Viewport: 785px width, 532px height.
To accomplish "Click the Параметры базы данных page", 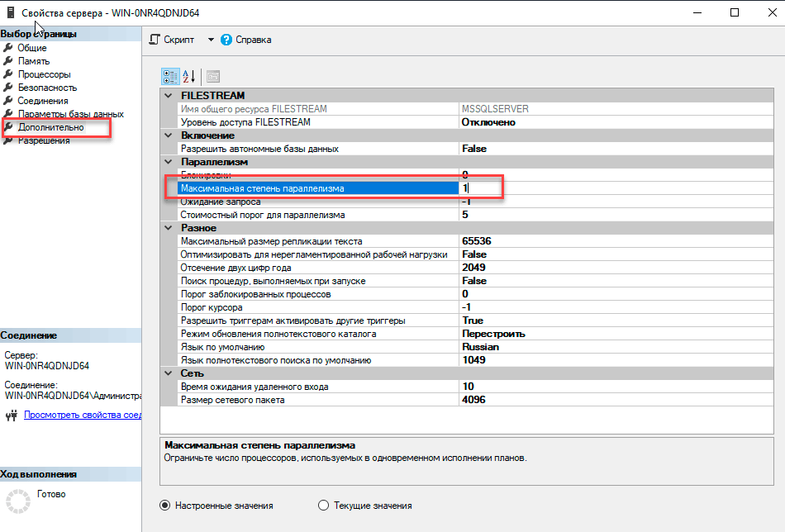I will 70,114.
